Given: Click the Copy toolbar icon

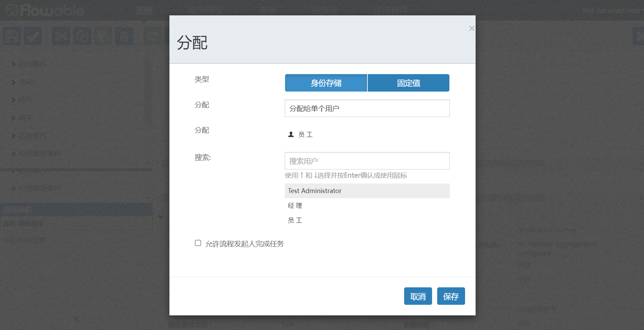Looking at the screenshot, I should pyautogui.click(x=82, y=36).
